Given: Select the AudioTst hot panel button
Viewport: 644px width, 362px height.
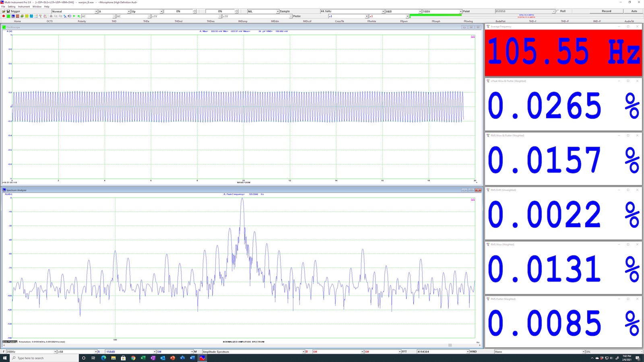Looking at the screenshot, I should coord(629,21).
